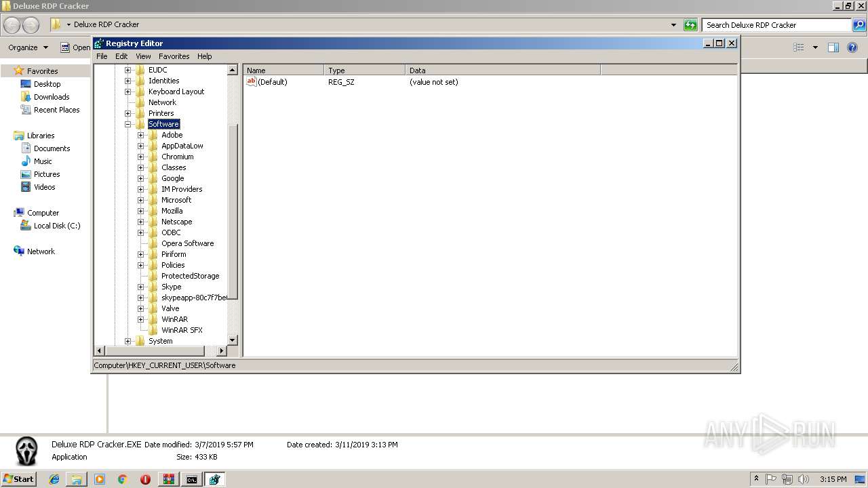Click the Organize button in Explorer
The height and width of the screenshot is (488, 868).
coord(28,47)
